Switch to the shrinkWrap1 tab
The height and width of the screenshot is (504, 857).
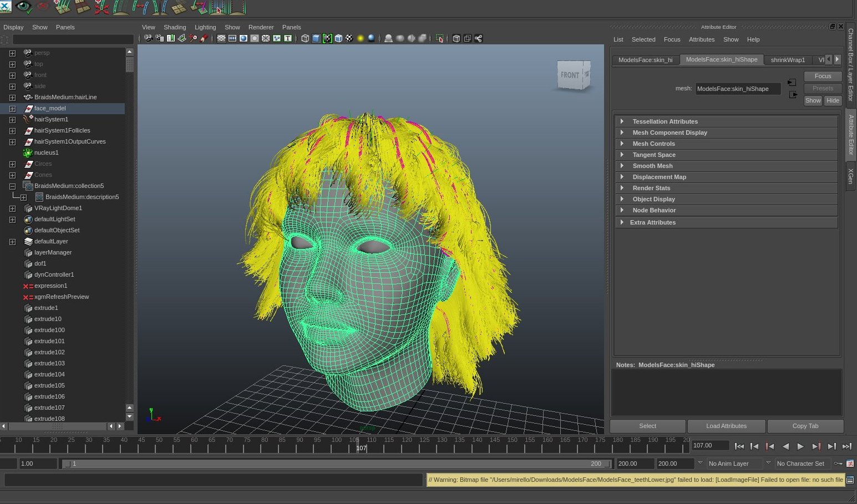coord(787,60)
